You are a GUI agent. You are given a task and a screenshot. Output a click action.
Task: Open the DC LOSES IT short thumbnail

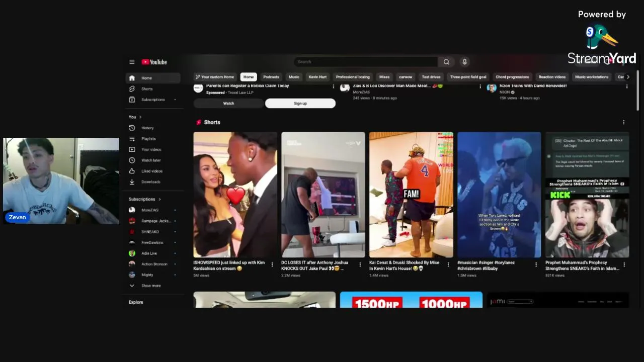click(x=323, y=195)
